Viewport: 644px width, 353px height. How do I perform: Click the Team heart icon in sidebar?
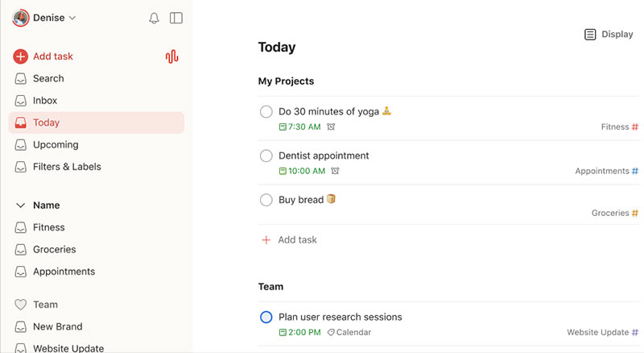coord(21,305)
